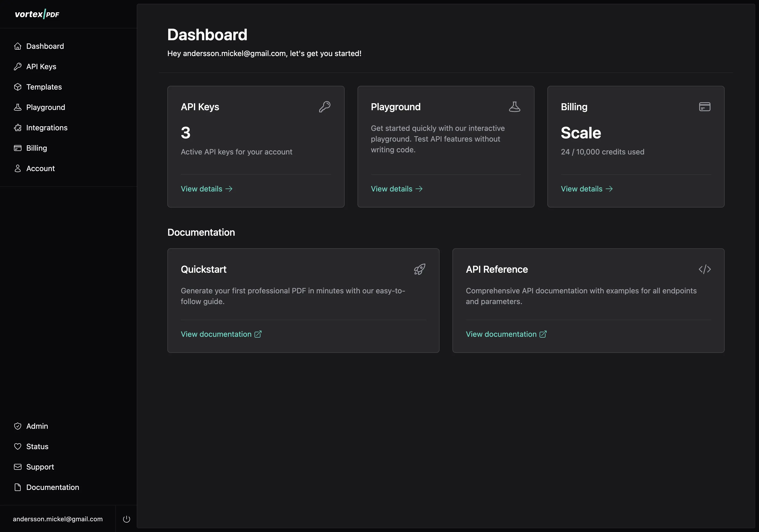759x532 pixels.
Task: Open View documentation for API Reference
Action: click(506, 334)
